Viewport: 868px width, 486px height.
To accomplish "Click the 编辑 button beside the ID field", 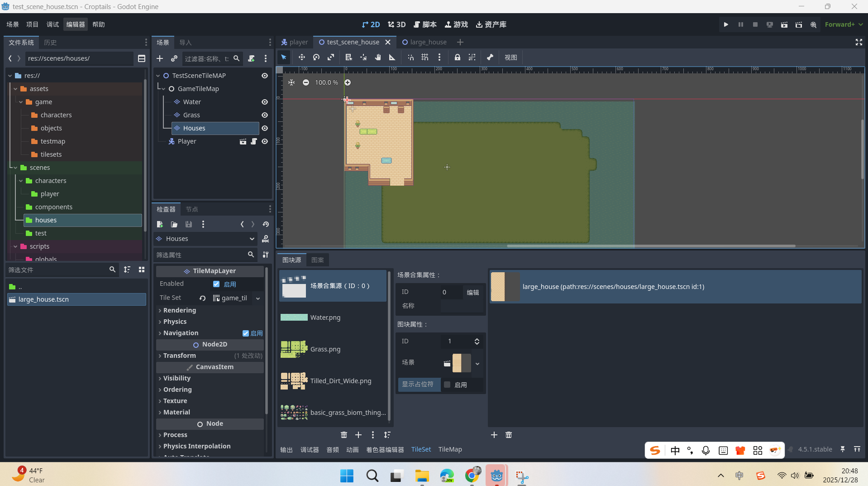I will pyautogui.click(x=473, y=292).
